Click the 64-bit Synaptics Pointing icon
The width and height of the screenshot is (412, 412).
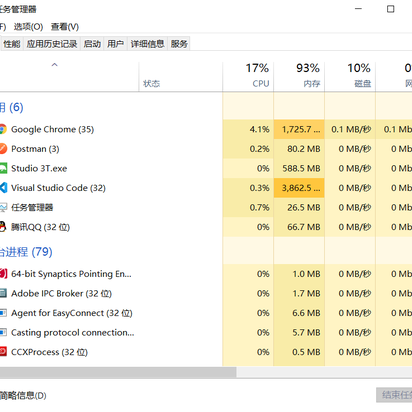[3, 274]
